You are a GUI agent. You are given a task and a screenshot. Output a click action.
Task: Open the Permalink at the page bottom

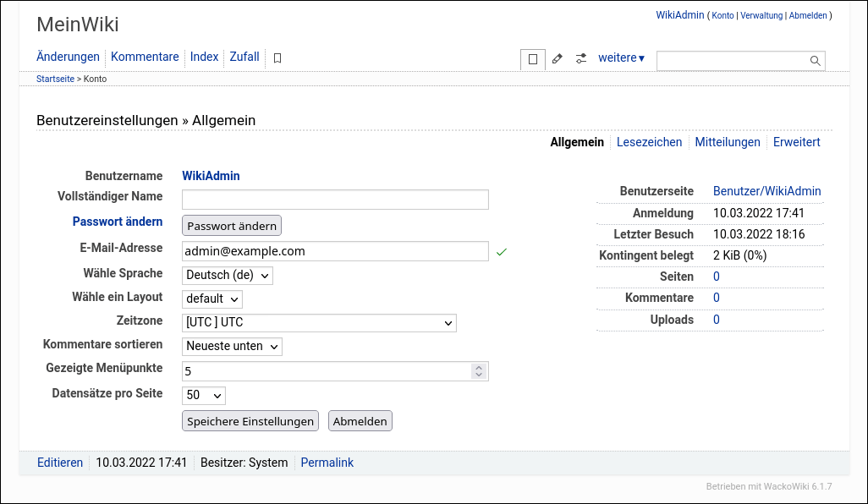pos(327,463)
